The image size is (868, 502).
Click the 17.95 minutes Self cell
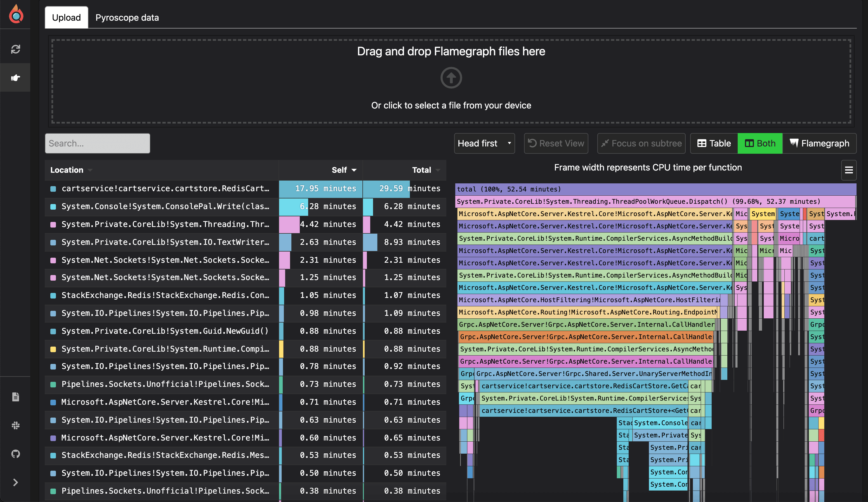(321, 189)
